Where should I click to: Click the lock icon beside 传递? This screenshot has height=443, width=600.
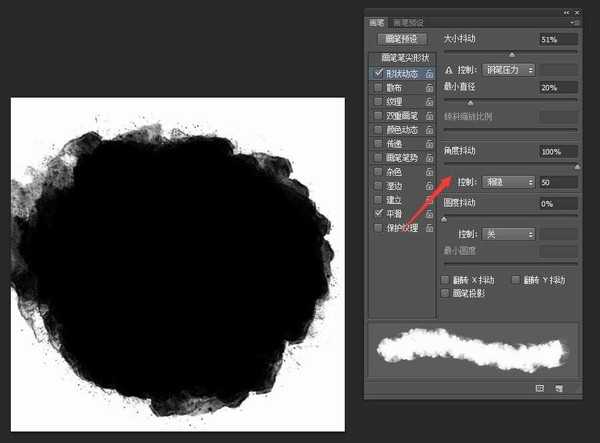point(429,144)
